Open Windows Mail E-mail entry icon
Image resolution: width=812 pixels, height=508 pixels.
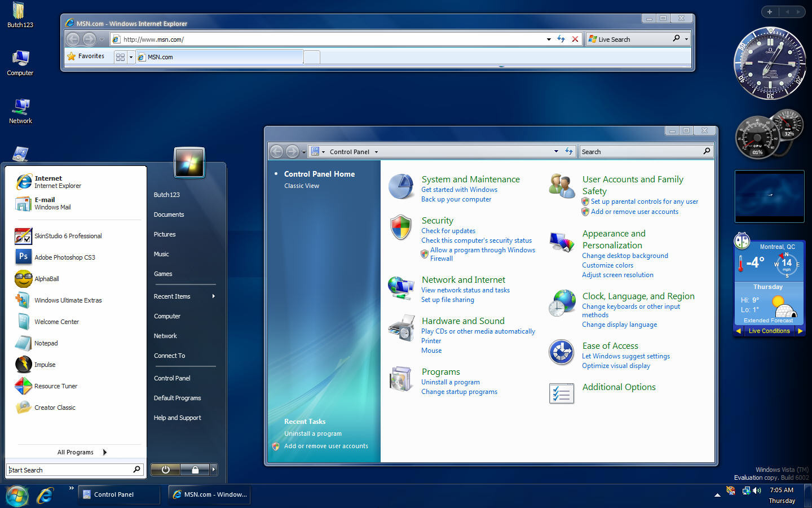(x=24, y=204)
